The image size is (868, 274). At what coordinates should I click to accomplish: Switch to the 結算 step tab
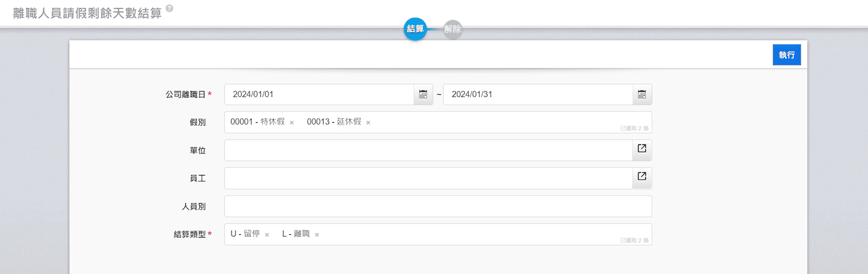415,29
